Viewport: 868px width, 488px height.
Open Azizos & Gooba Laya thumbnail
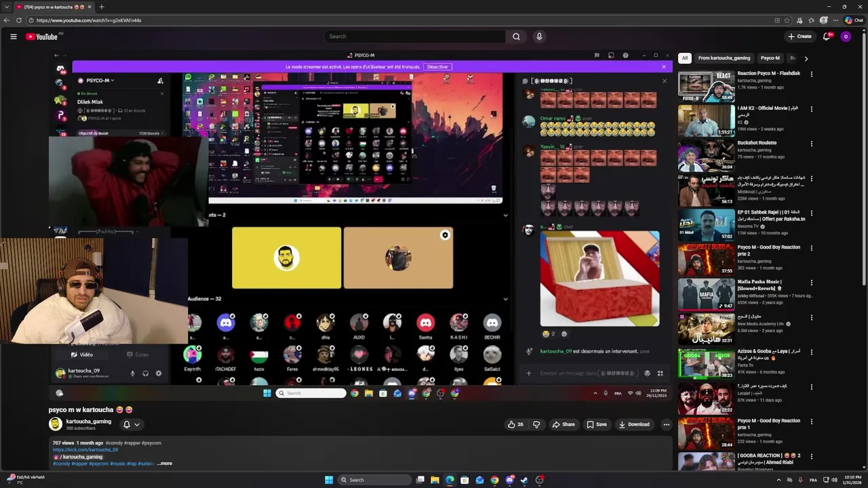(x=706, y=363)
